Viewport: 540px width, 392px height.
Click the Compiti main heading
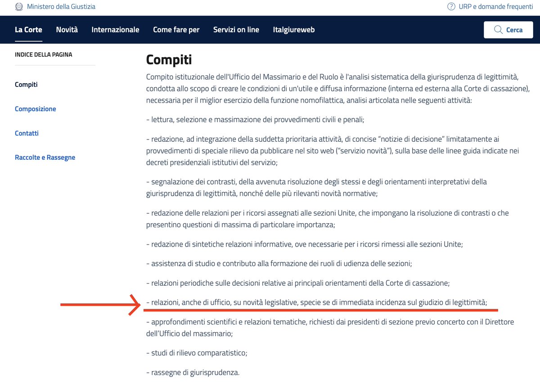[x=169, y=60]
